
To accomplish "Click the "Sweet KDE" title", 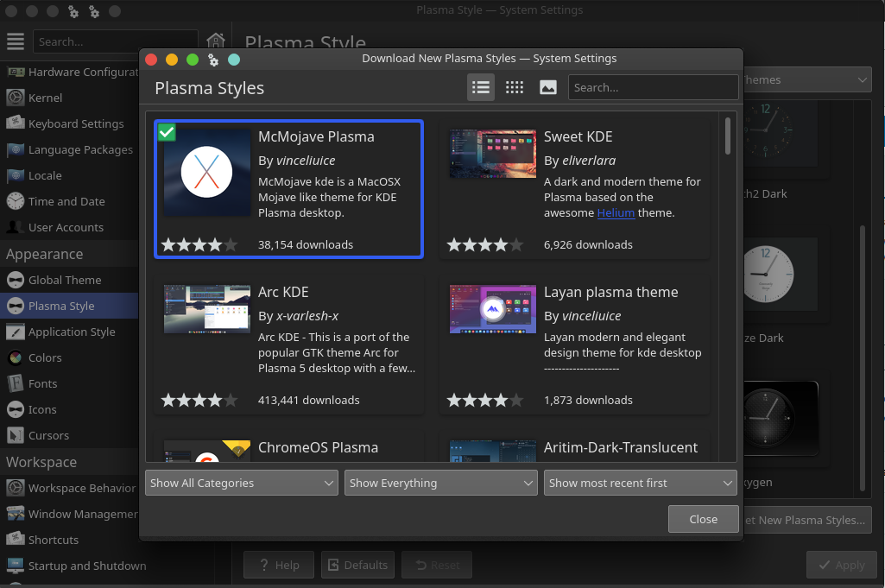I will tap(578, 136).
